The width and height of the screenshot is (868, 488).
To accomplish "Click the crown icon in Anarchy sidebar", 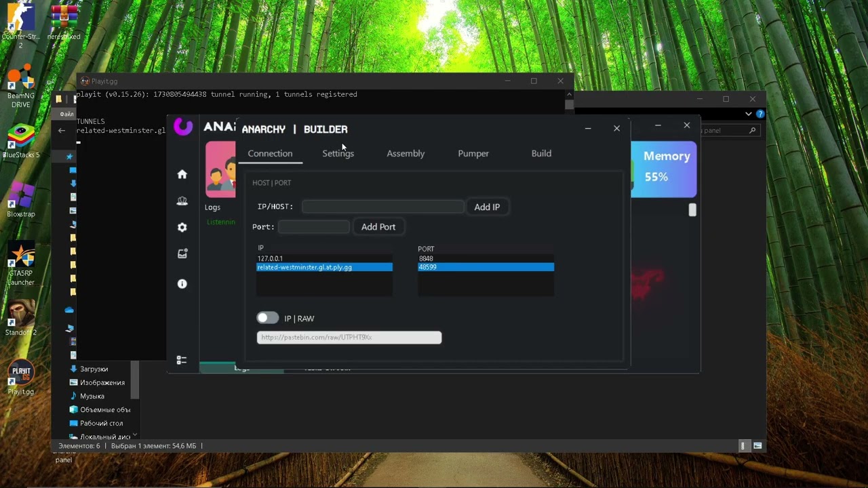I will pyautogui.click(x=182, y=201).
